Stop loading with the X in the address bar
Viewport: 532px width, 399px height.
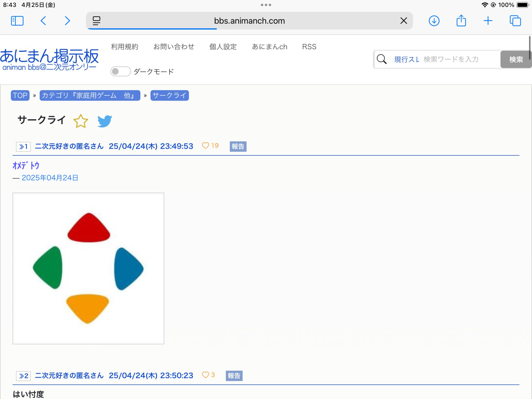click(404, 21)
